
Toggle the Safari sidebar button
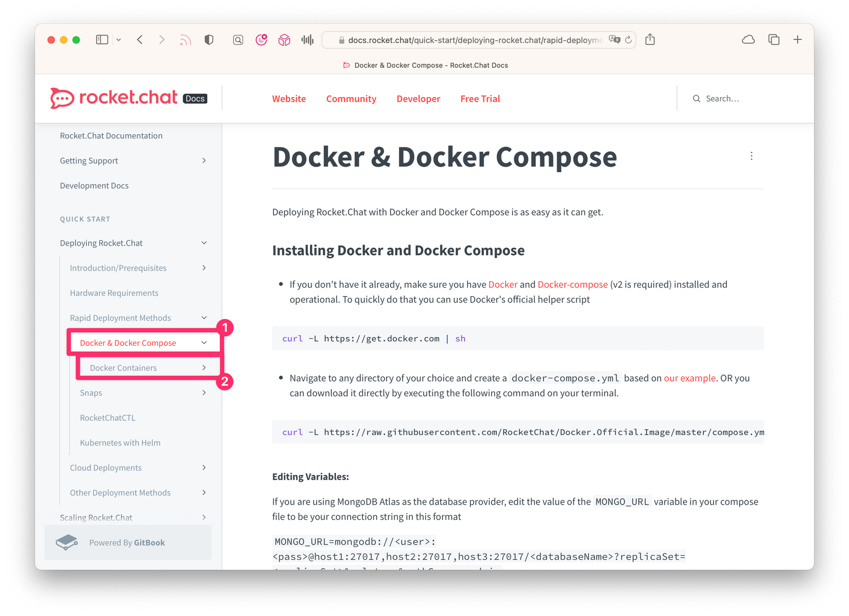[102, 40]
